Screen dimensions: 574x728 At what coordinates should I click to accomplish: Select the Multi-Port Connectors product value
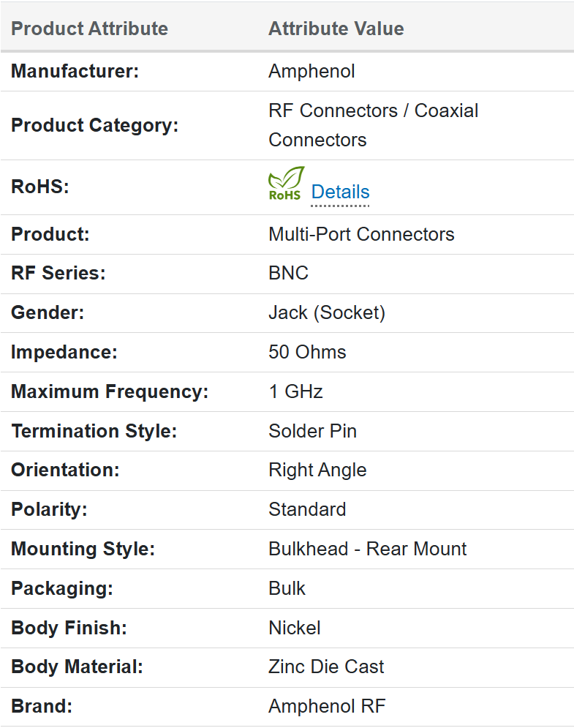point(361,235)
